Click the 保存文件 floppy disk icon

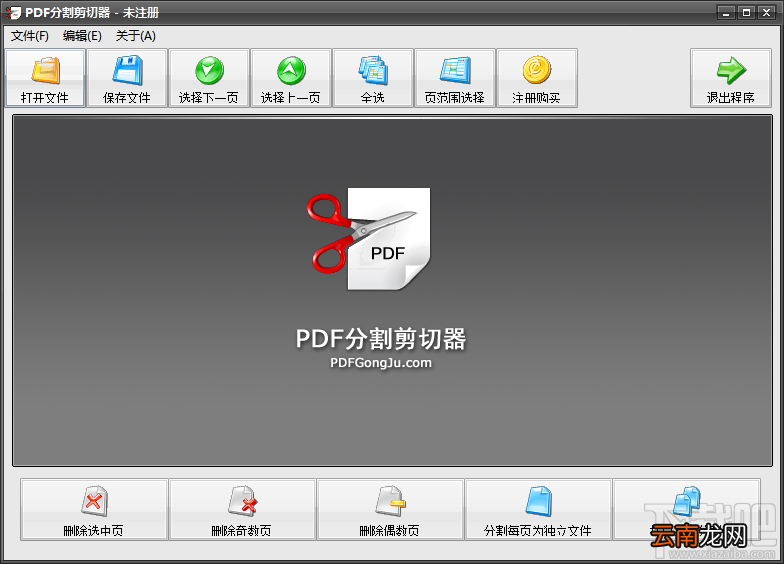[128, 70]
